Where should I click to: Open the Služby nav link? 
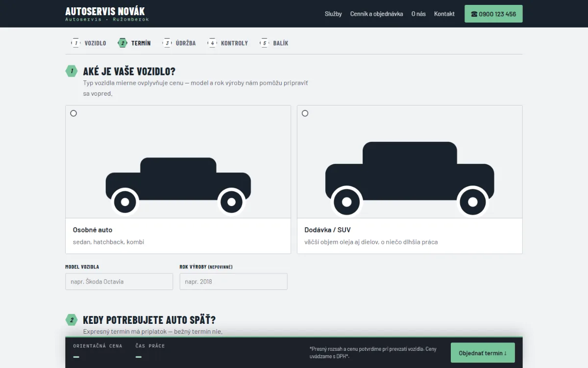coord(333,14)
